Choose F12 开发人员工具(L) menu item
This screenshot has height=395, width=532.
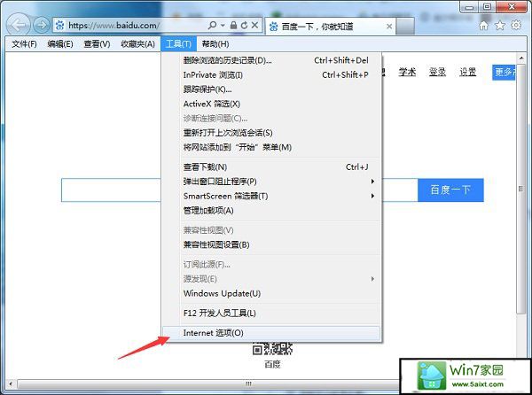pyautogui.click(x=271, y=313)
